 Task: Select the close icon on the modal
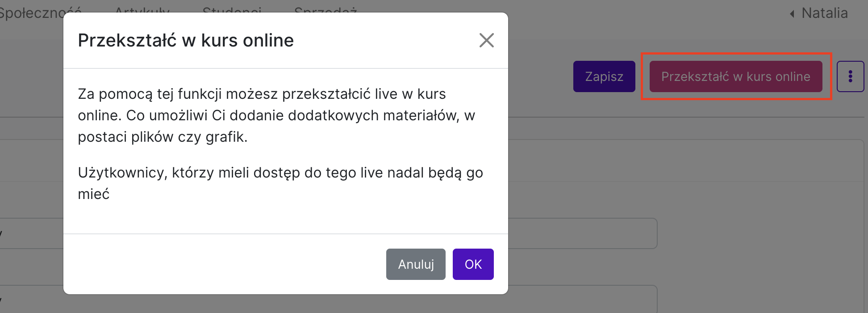coord(487,40)
